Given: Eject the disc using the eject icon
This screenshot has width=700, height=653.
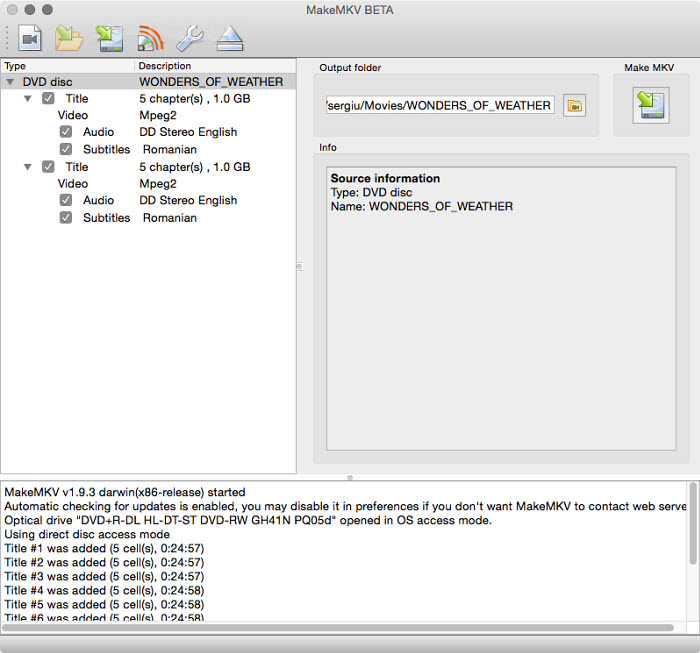Looking at the screenshot, I should point(230,38).
